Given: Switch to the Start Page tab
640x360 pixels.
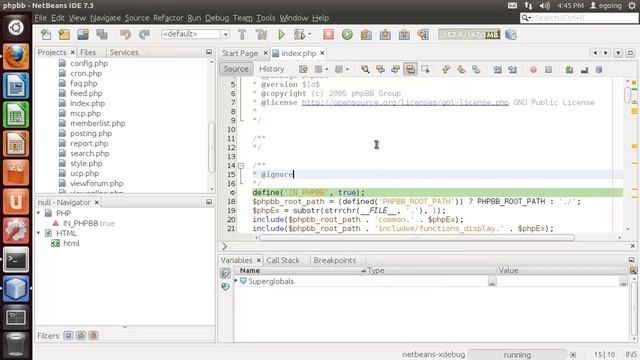Looking at the screenshot, I should click(x=240, y=53).
